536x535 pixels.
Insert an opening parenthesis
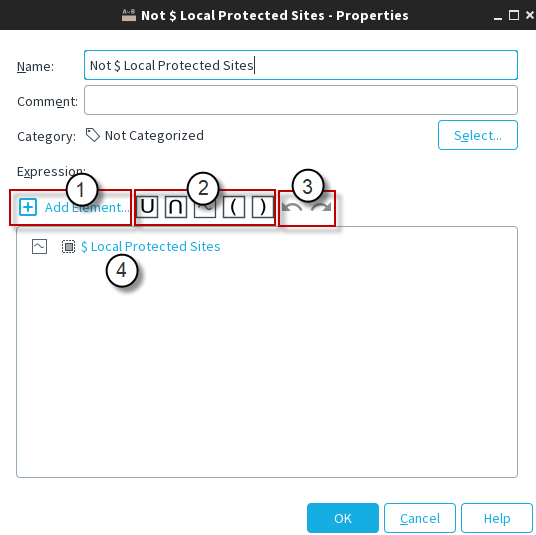pyautogui.click(x=234, y=207)
